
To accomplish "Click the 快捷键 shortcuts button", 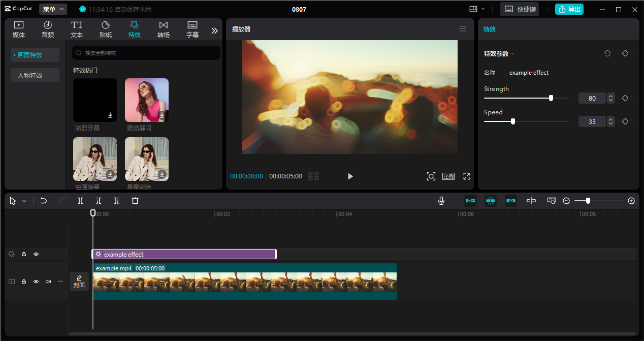I will click(520, 9).
